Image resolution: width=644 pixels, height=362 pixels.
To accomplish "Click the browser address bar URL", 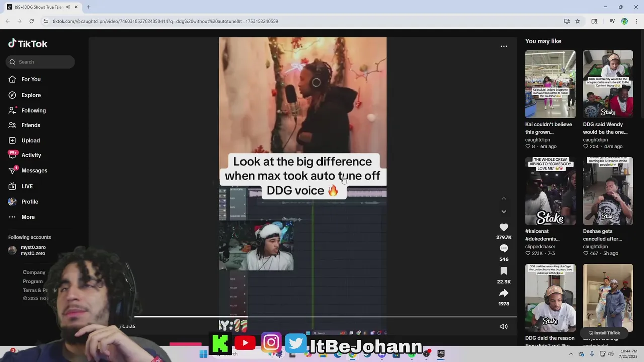I will click(165, 21).
